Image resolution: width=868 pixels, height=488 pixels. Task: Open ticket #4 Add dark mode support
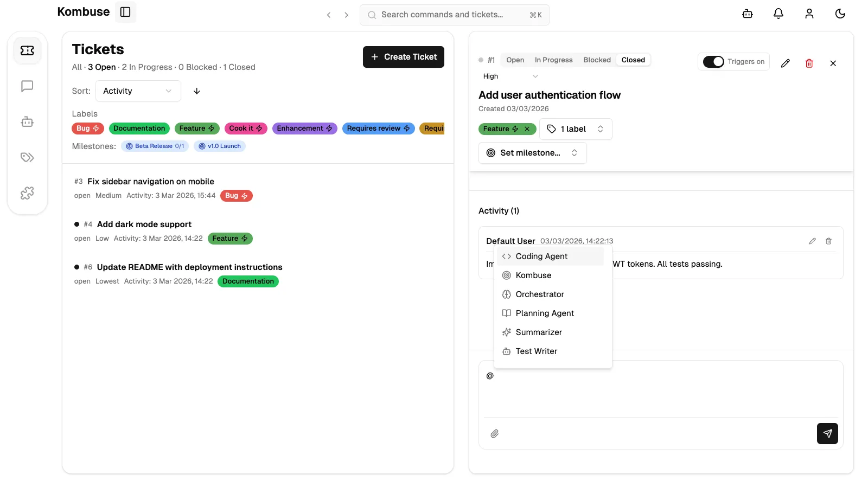point(144,224)
